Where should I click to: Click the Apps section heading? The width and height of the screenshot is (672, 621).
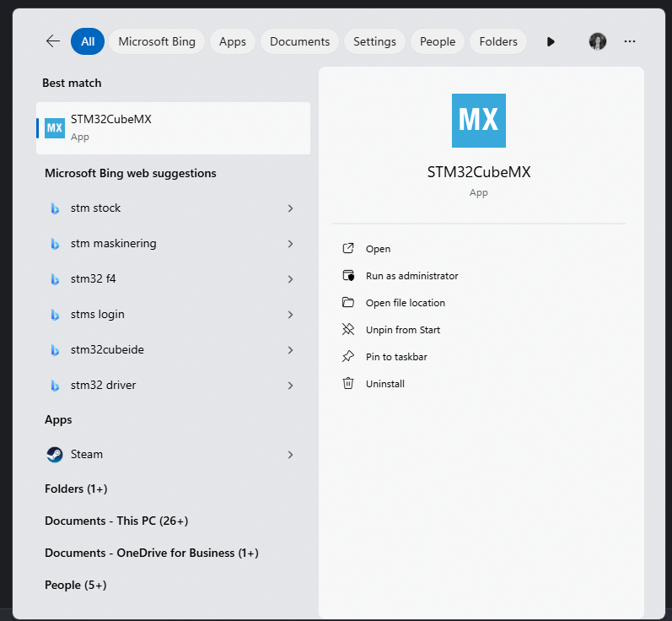coord(58,419)
